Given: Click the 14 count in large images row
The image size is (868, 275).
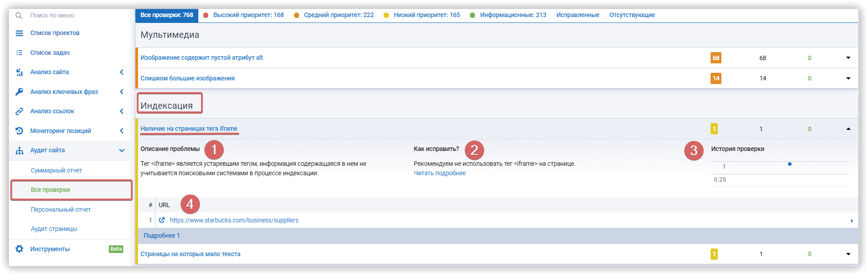Looking at the screenshot, I should pos(763,78).
